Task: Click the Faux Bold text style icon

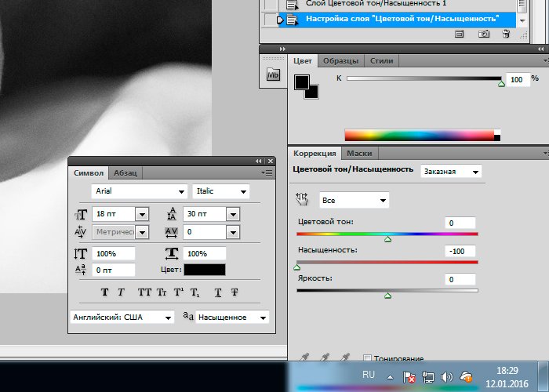Action: coord(104,292)
